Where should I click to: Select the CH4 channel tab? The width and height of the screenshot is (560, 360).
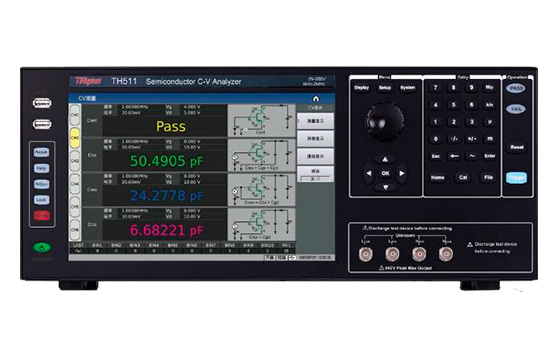[x=75, y=184]
